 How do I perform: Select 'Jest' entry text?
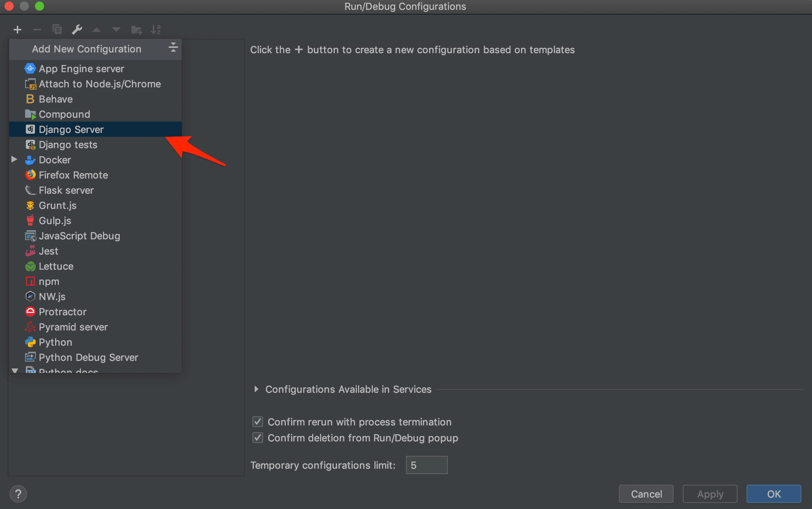click(49, 251)
